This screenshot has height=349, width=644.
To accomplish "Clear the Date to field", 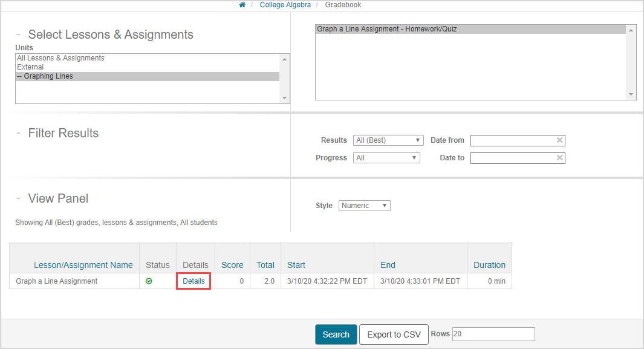I will click(559, 158).
